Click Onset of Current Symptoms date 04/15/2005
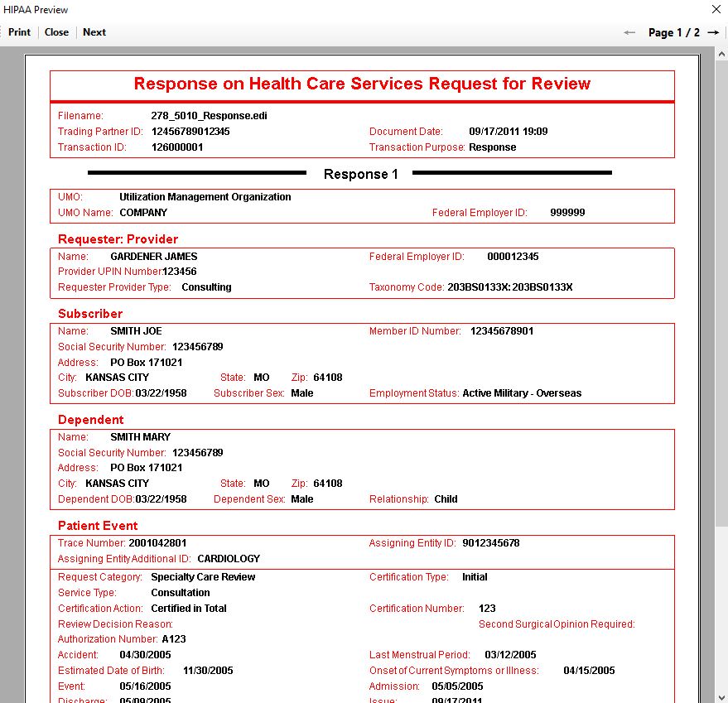 click(589, 671)
